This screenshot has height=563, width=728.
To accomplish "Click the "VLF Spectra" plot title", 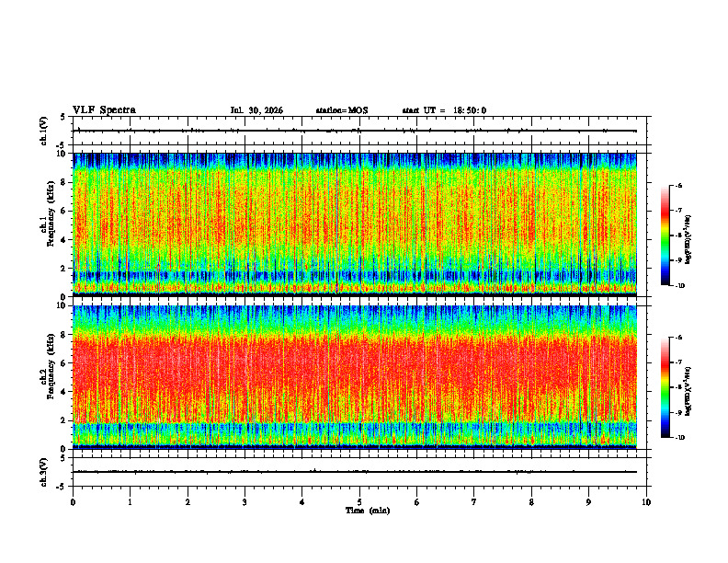I will pyautogui.click(x=104, y=110).
